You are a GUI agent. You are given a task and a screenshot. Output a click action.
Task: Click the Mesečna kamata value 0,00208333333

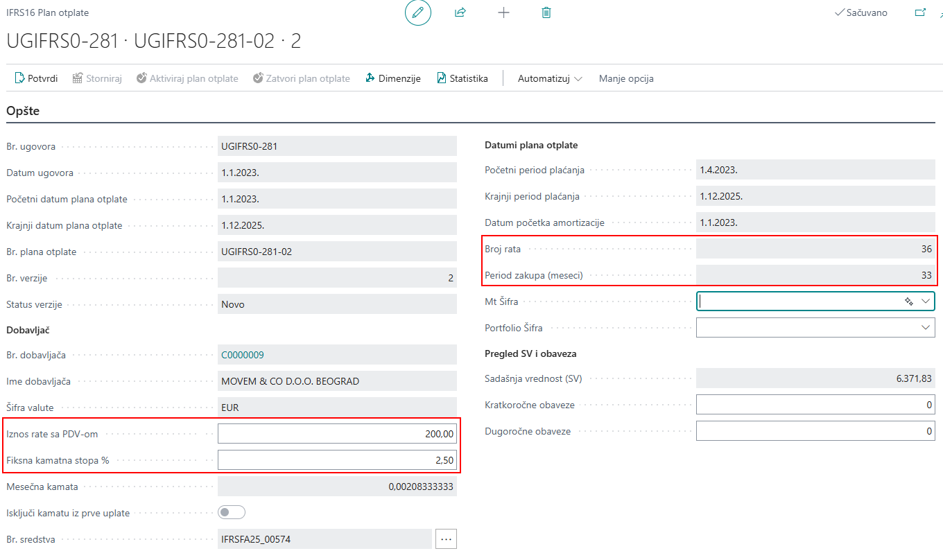[337, 487]
